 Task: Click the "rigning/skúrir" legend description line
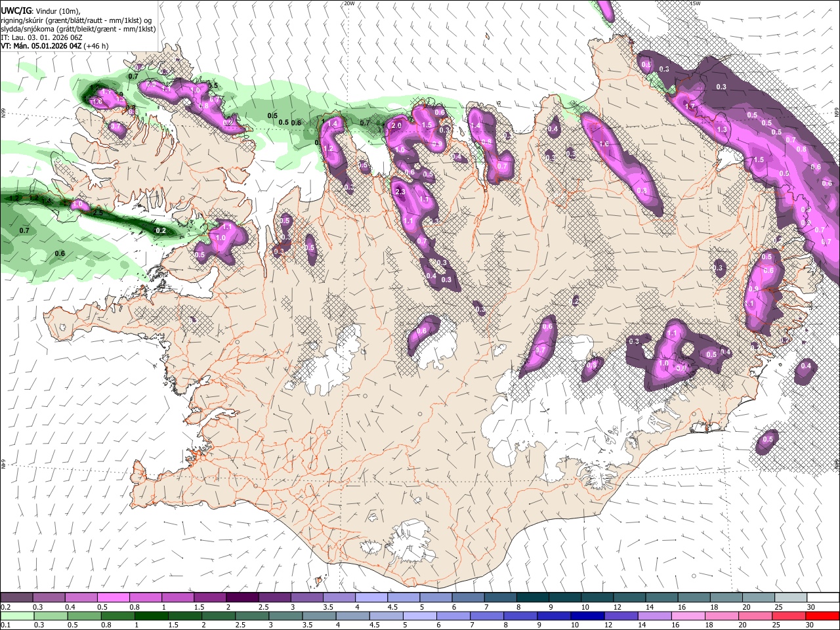(75, 20)
